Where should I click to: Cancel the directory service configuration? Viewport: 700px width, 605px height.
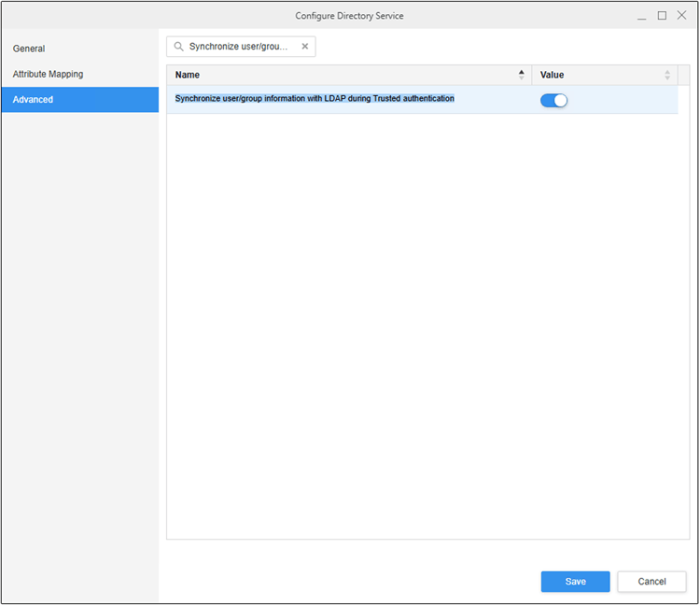[651, 582]
